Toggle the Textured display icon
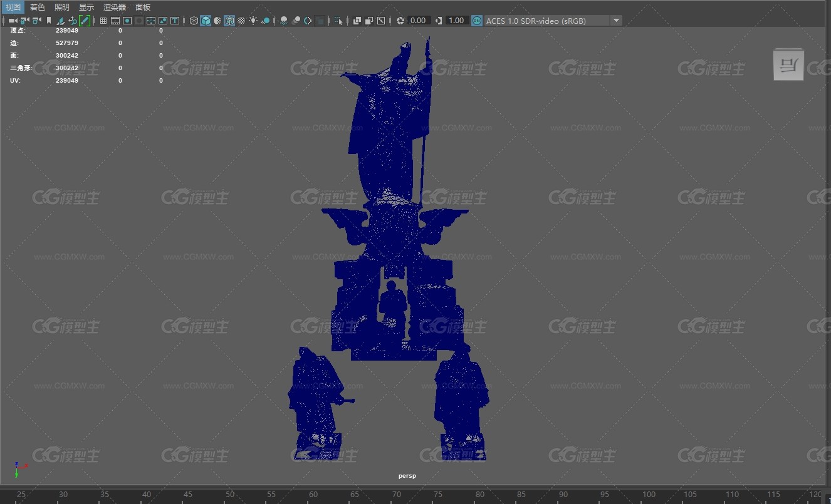The image size is (831, 504). tap(241, 21)
